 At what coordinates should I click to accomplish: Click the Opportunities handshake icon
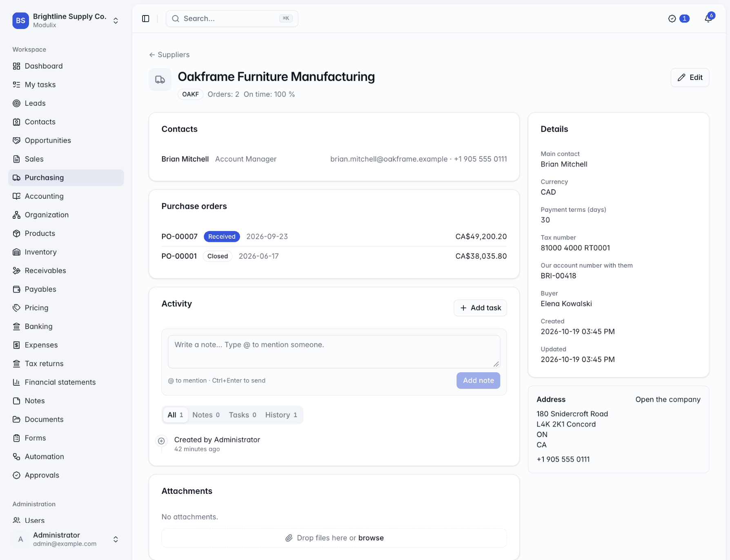(x=16, y=140)
